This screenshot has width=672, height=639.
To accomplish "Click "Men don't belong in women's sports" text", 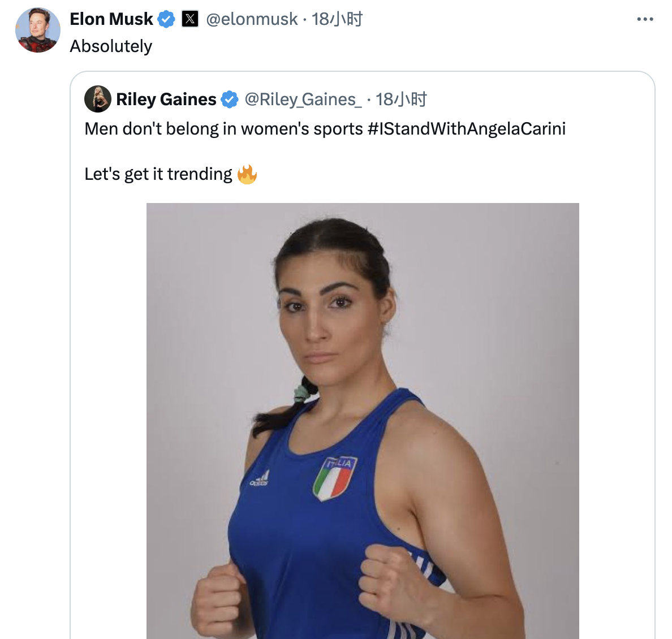I will (x=223, y=129).
